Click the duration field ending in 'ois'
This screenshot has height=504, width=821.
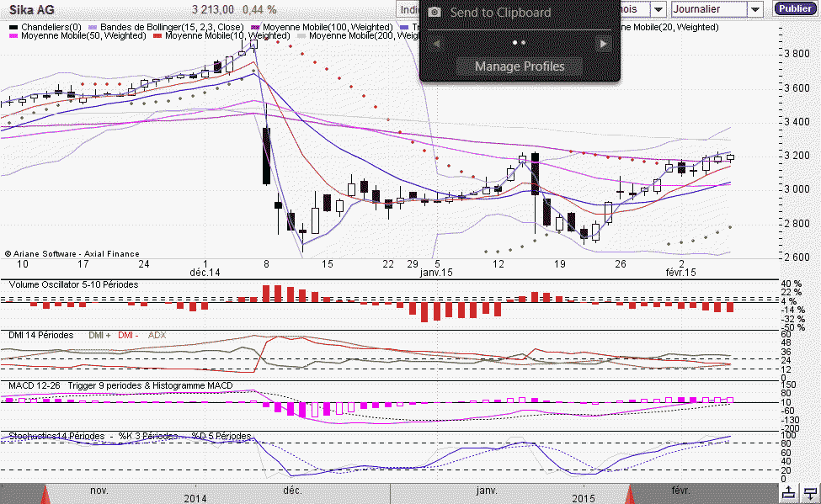click(635, 9)
